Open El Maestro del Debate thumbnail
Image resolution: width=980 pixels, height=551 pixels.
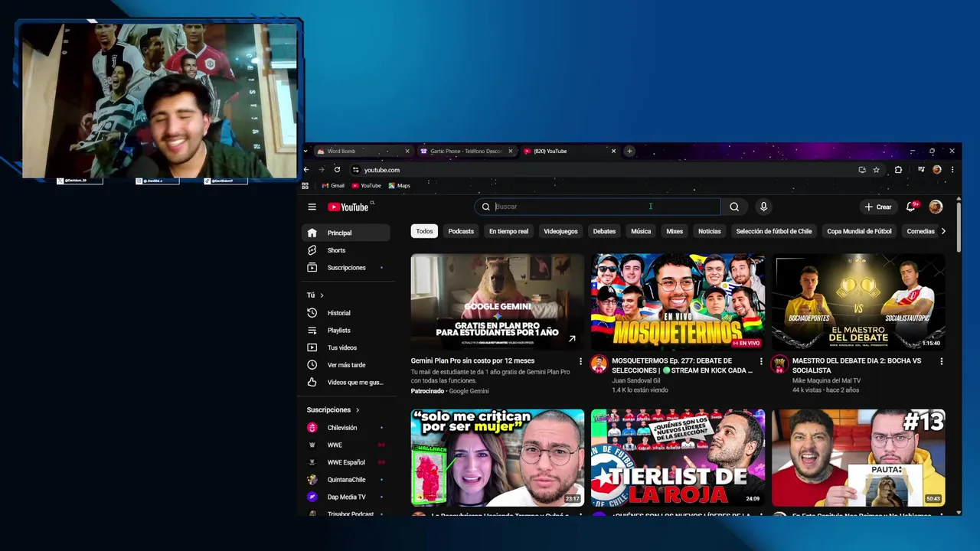(858, 302)
